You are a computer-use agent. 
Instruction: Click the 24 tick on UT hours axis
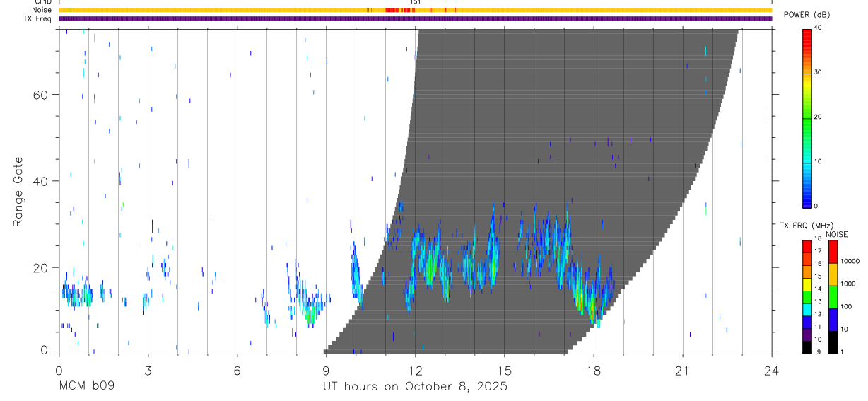[x=772, y=370]
